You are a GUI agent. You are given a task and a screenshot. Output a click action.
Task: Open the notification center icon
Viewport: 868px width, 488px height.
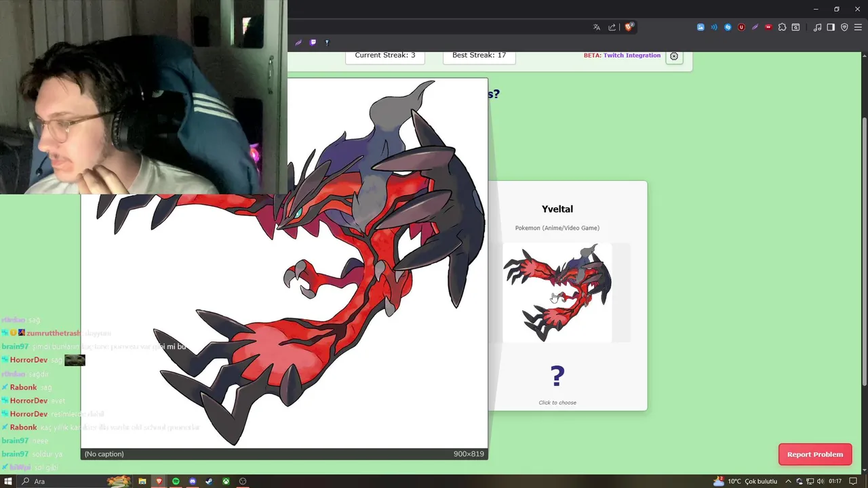[854, 481]
